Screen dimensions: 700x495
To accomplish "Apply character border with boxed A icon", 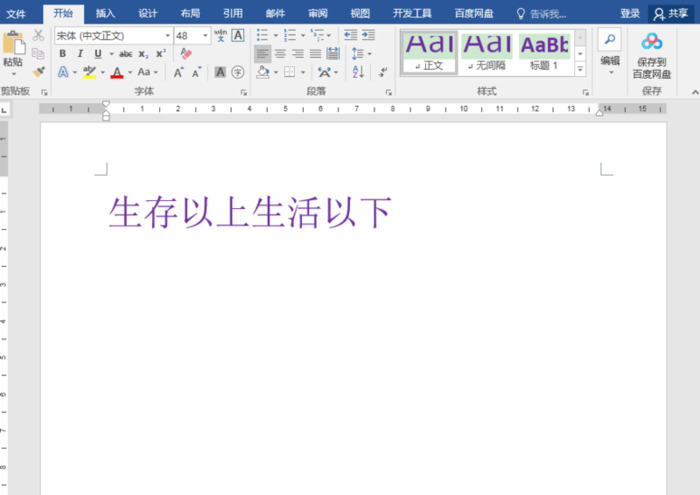I will click(238, 35).
